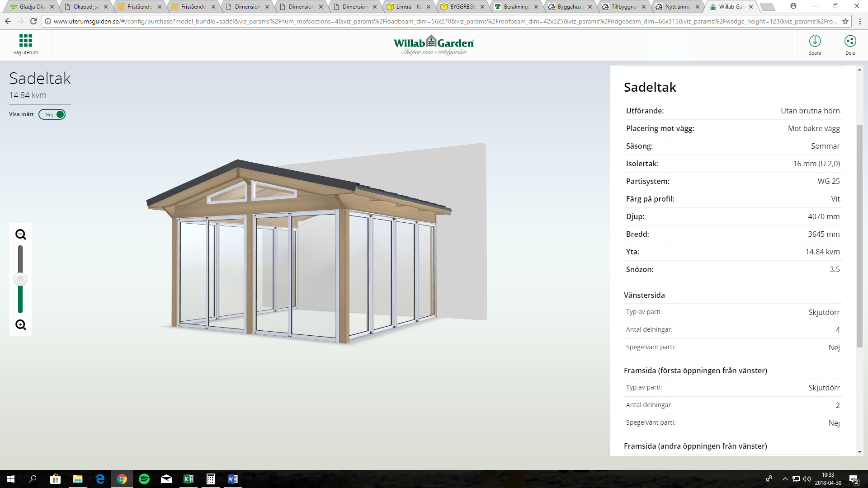Click Skjutdörr value under Vänstersida
Screen dimensions: 868x488
click(x=824, y=312)
